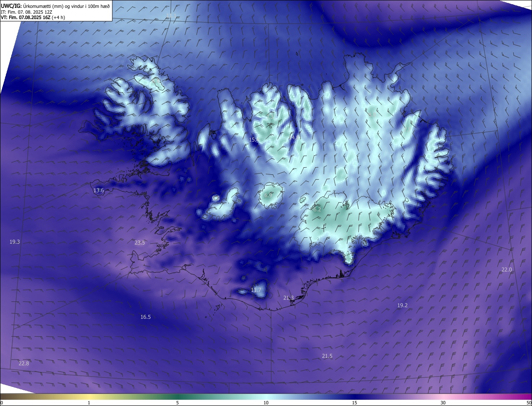Viewport: 532px width, 406px height.
Task: Click the 11.7 value label
Action: coord(256,290)
